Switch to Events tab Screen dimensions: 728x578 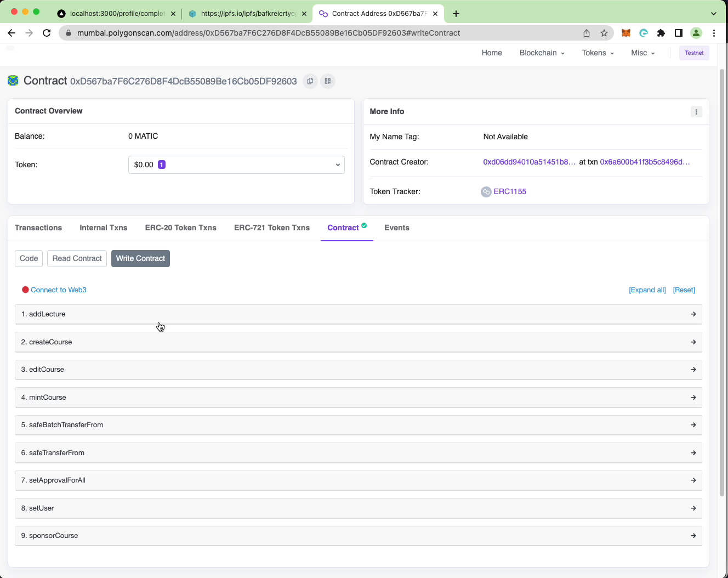click(397, 228)
